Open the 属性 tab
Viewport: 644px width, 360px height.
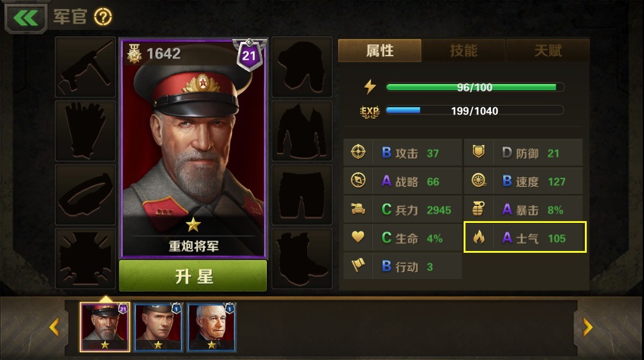(380, 51)
